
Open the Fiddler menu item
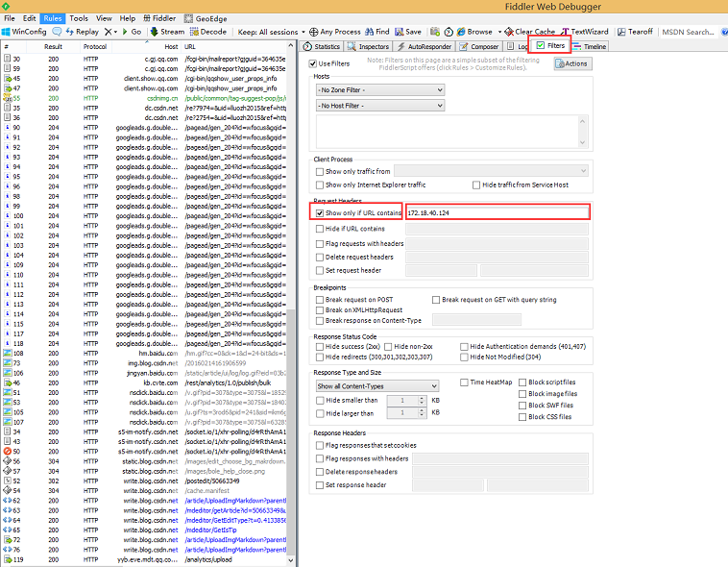tap(159, 18)
